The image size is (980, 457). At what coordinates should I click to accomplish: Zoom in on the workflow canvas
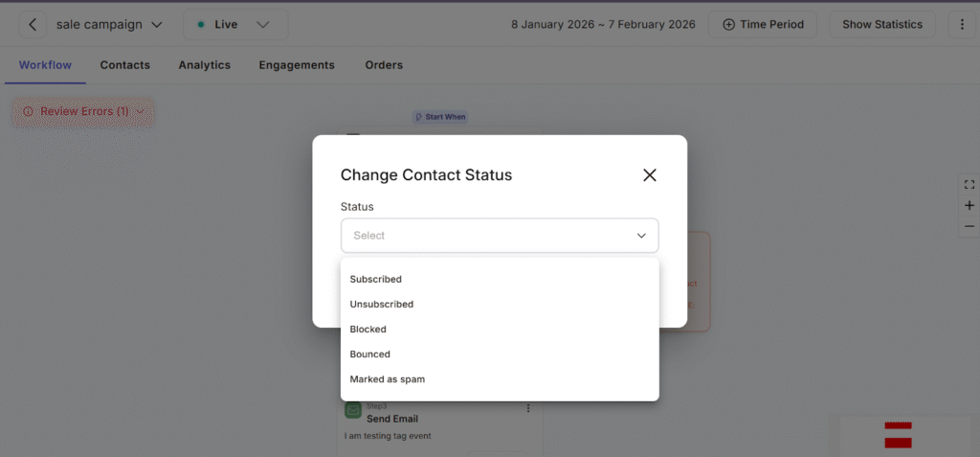(969, 205)
